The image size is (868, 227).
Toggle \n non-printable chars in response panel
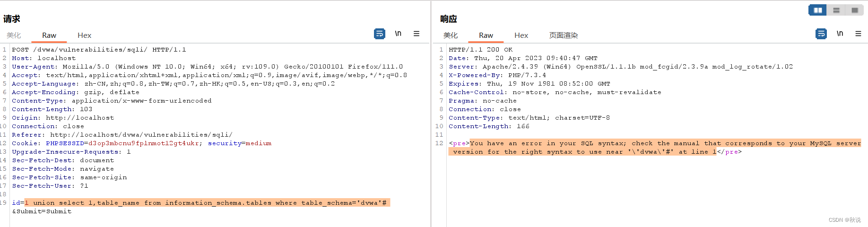[x=840, y=34]
